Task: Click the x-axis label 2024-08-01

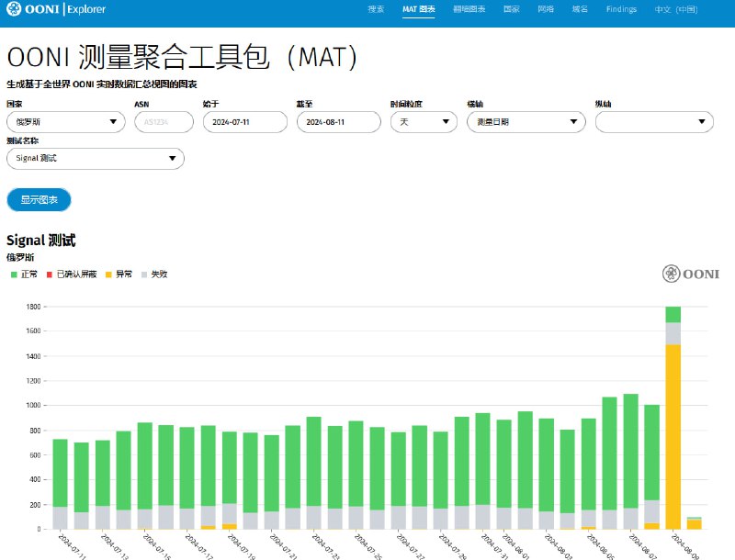Action: pos(516,546)
